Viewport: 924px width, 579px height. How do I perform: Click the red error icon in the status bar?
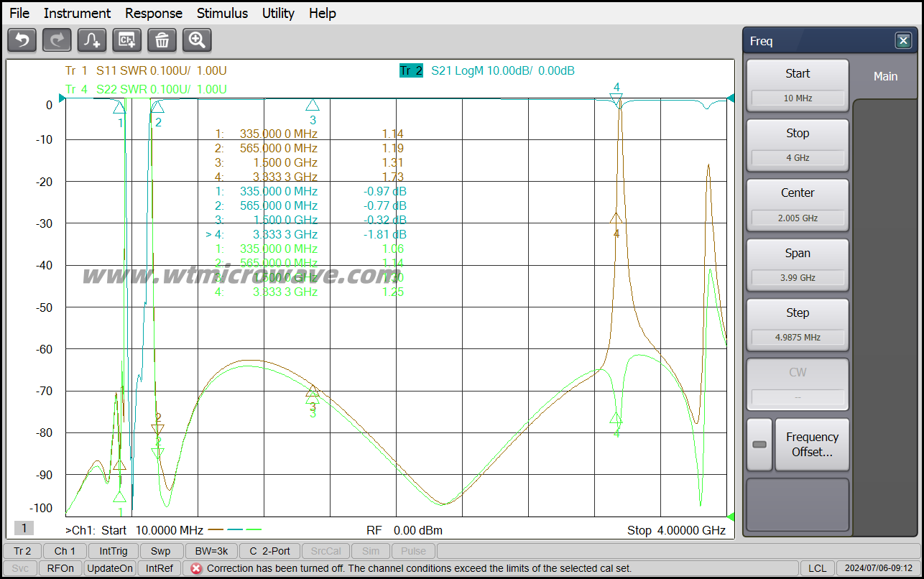coord(195,568)
